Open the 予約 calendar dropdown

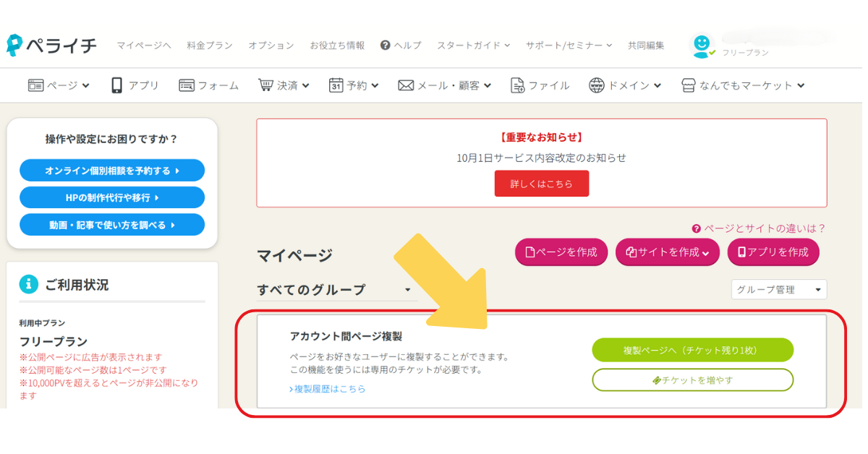(x=354, y=85)
